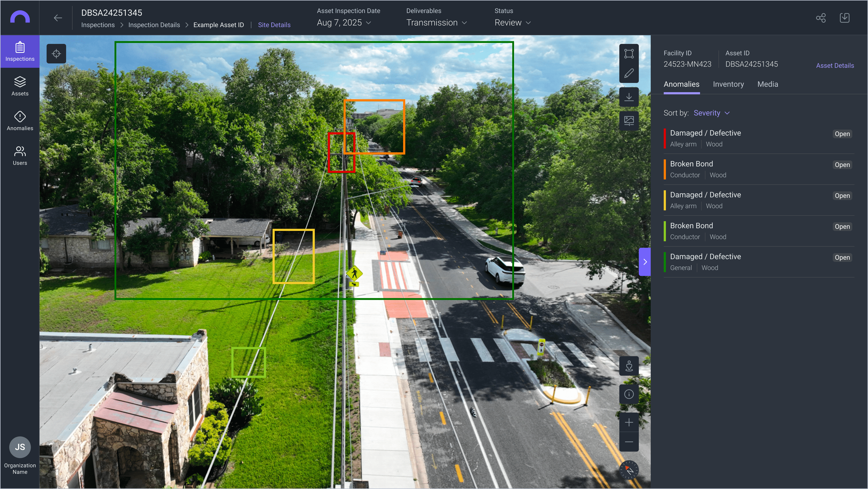Switch to the Media tab
Viewport: 868px width, 489px height.
pyautogui.click(x=767, y=84)
